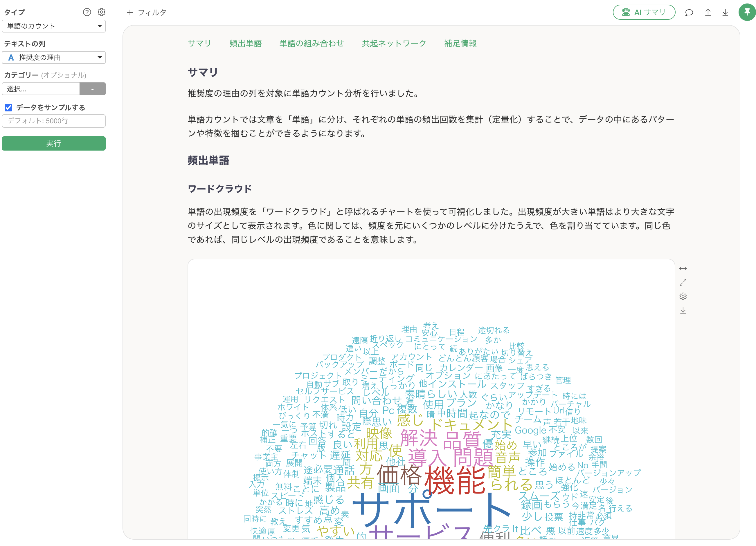Open the 推奨度の理由 text column dropdown
The width and height of the screenshot is (756, 546).
click(54, 58)
